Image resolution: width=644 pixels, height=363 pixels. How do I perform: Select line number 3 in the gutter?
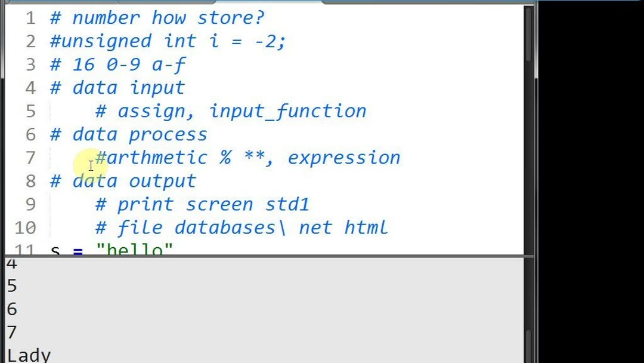[x=30, y=64]
